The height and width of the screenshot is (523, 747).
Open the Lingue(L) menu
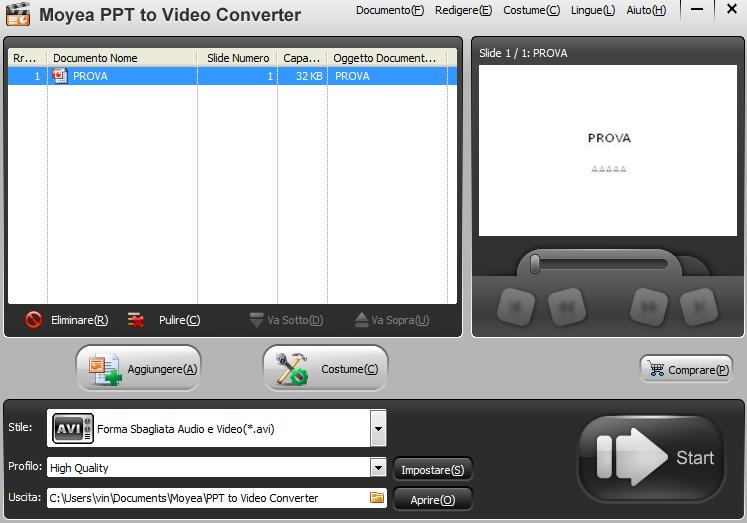593,10
